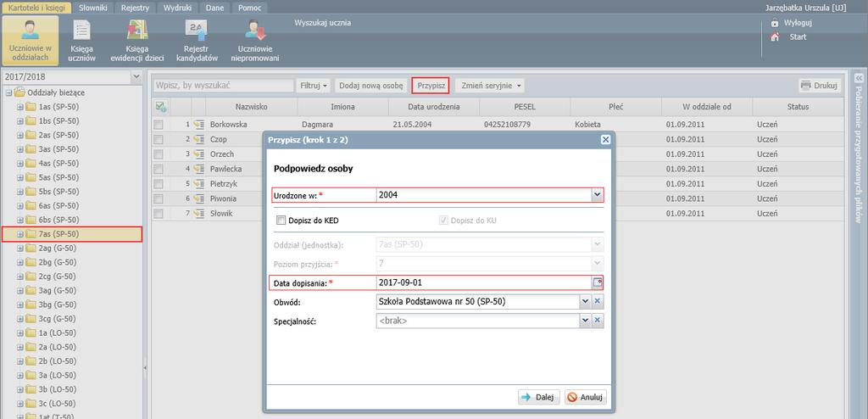Check the row checkbox for Pietrzyk
The width and height of the screenshot is (868, 419).
159,183
